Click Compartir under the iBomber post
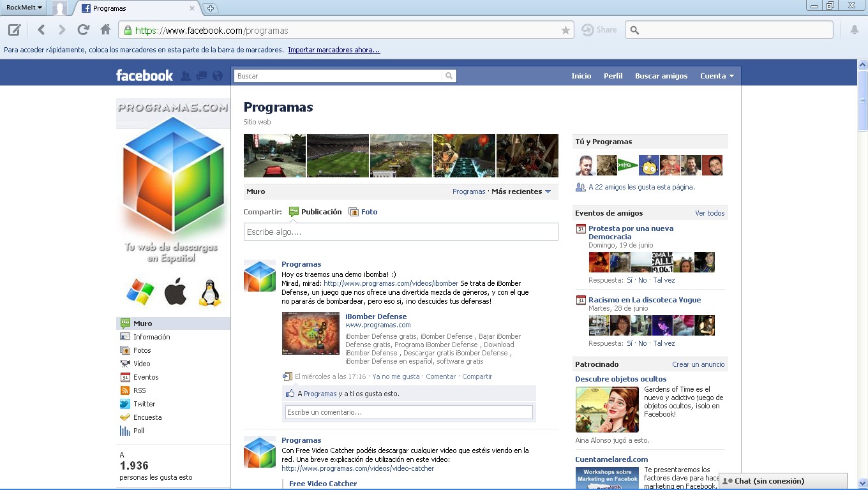This screenshot has width=868, height=490. (x=477, y=376)
